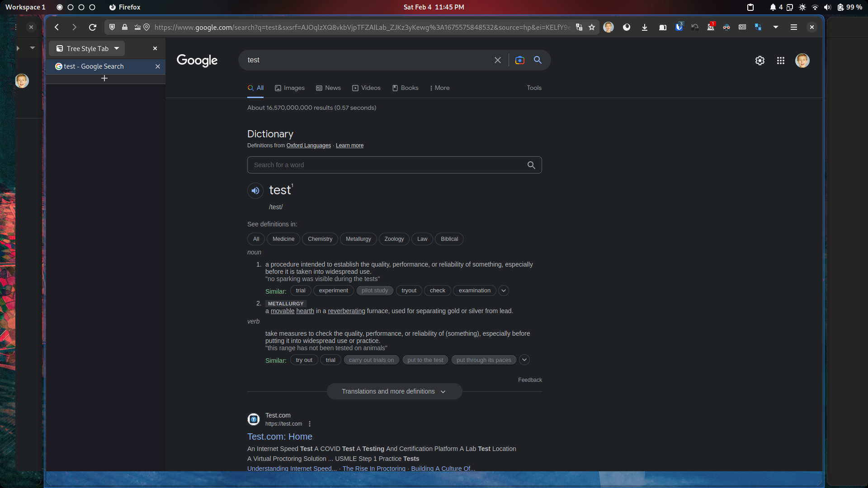Open Google apps grid icon
The height and width of the screenshot is (488, 868).
(x=781, y=61)
